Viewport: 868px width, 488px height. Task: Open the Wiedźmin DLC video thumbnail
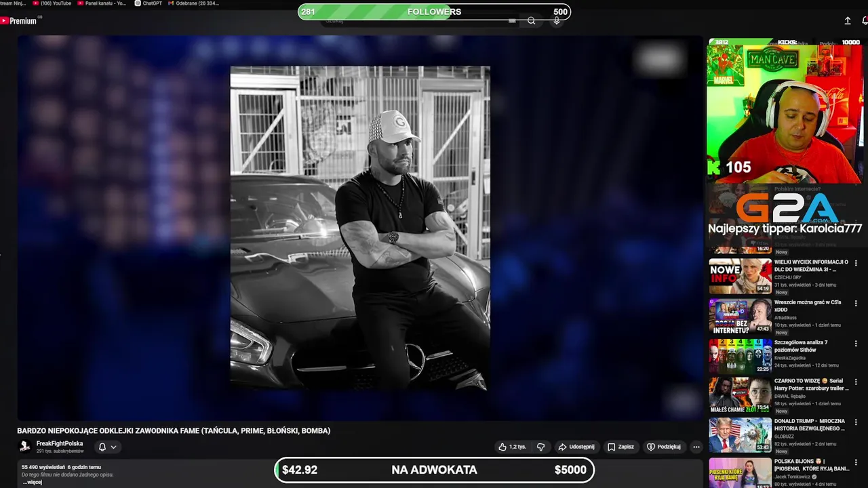(x=740, y=276)
